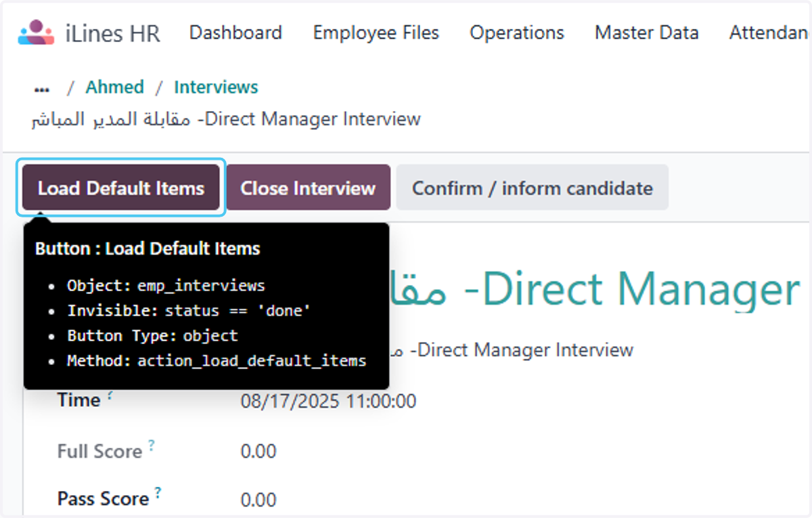Click the Time field label
Viewport: 812px width, 518px height.
coord(78,400)
